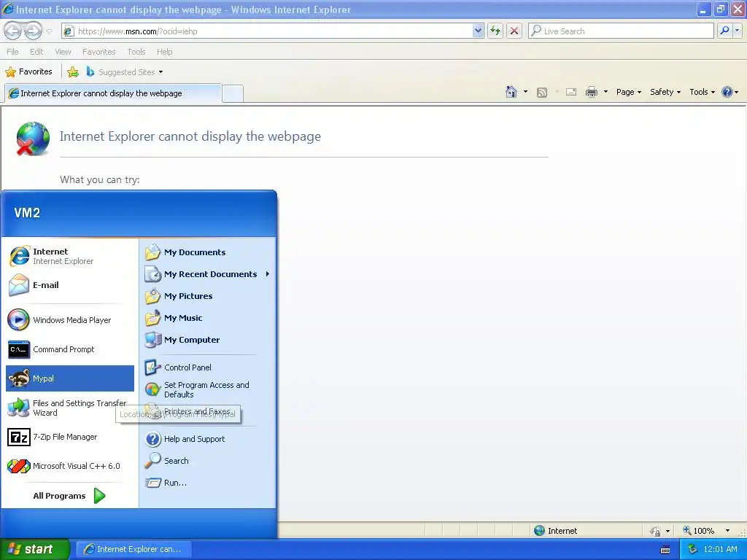
Task: Click the clock showing 12:01 AM
Action: coord(720,549)
